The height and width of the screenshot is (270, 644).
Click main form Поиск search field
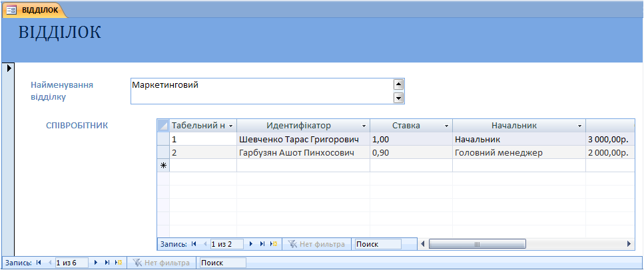222,263
